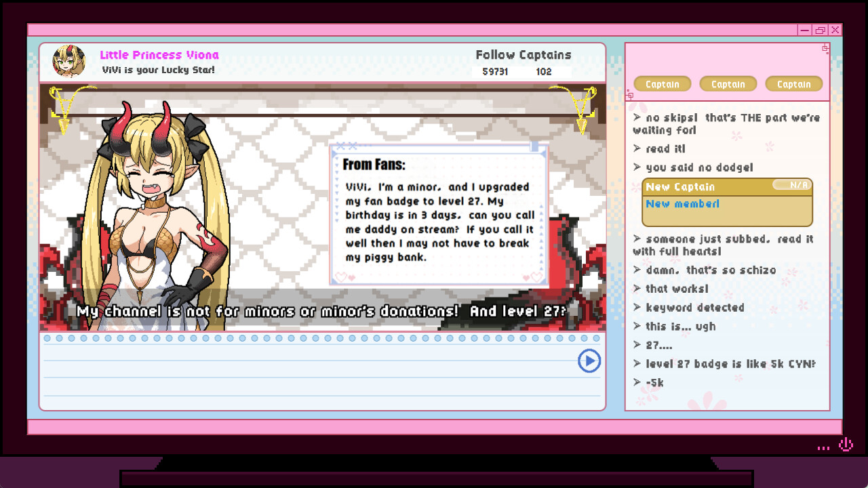Click the first Captain button
Screen dimensions: 868x488
pyautogui.click(x=663, y=83)
